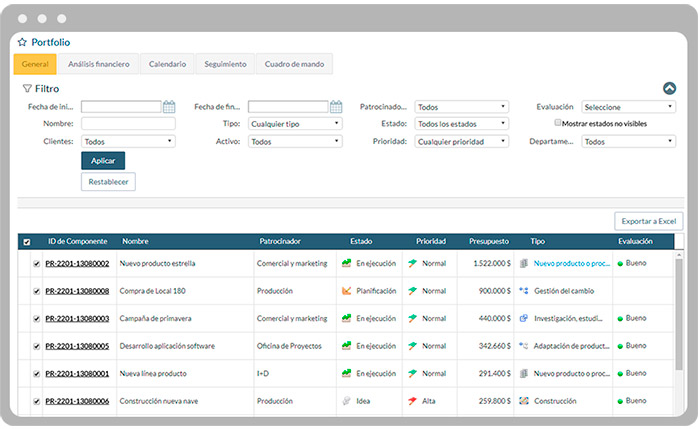Viewport: 698px width, 429px height.
Task: Toggle the select-all checkbox in the table header
Action: pyautogui.click(x=27, y=242)
